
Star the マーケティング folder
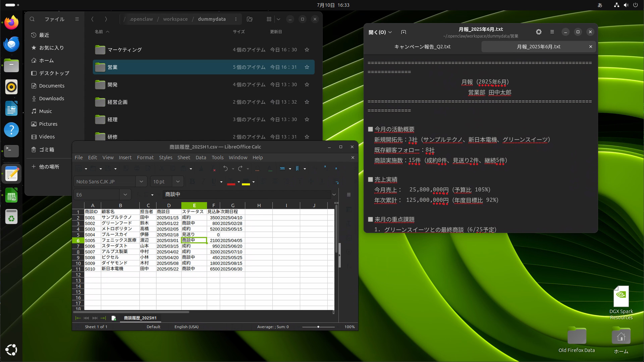(x=307, y=50)
